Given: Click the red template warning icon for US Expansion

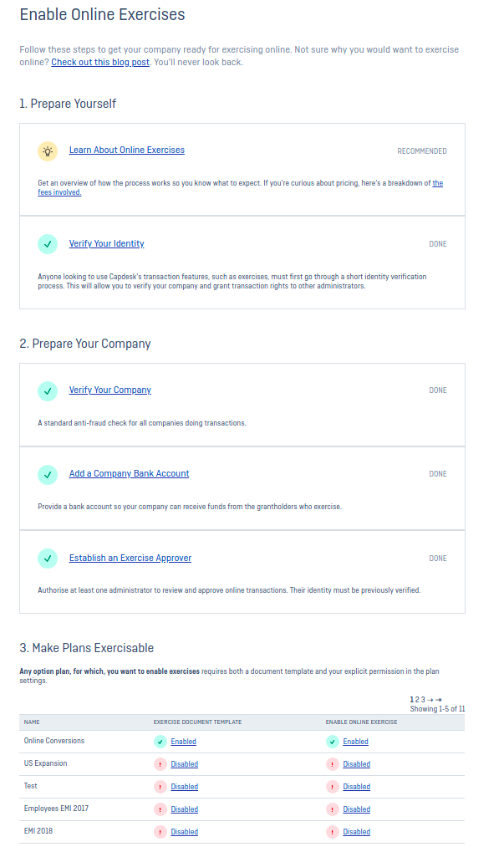Looking at the screenshot, I should (x=160, y=764).
